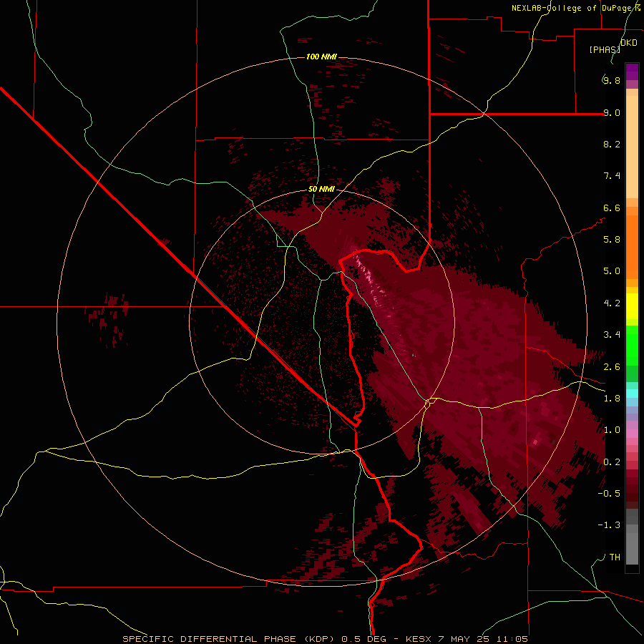
Task: Click the 9.0 scale value
Action: [x=611, y=112]
